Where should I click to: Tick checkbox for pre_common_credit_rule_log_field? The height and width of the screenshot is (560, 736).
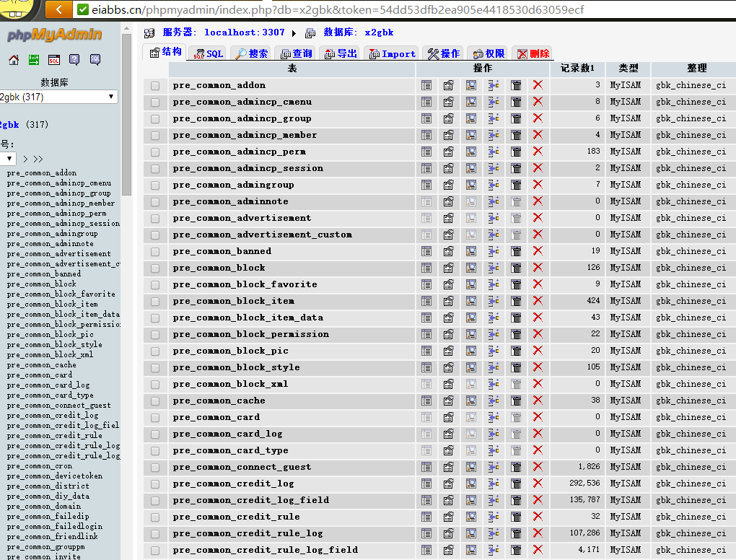(155, 551)
